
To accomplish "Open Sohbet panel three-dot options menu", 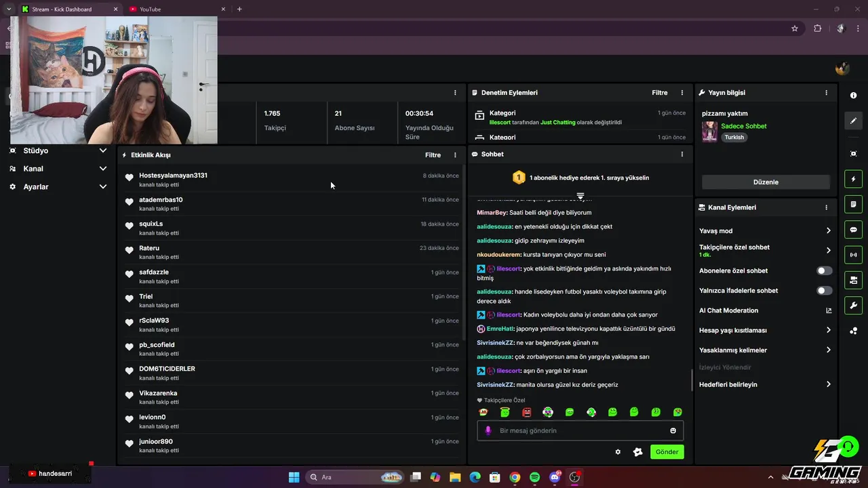I will [682, 155].
